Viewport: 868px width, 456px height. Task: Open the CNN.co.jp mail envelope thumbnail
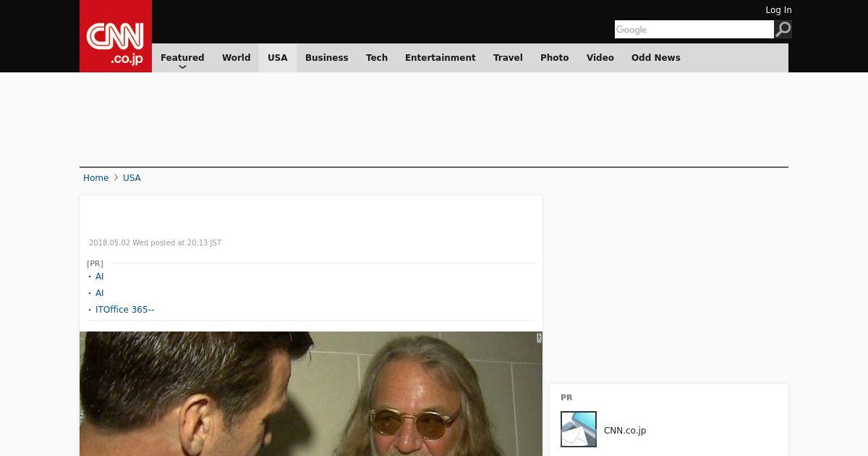[579, 429]
